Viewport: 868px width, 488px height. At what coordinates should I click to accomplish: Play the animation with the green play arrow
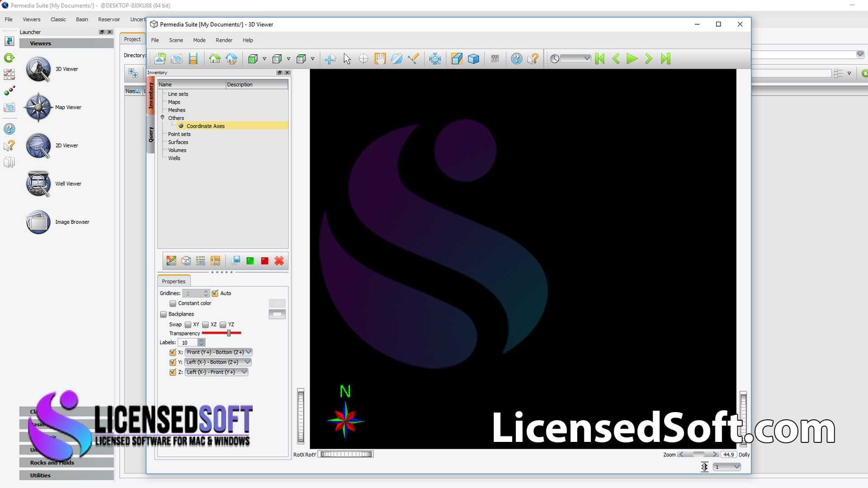point(631,59)
